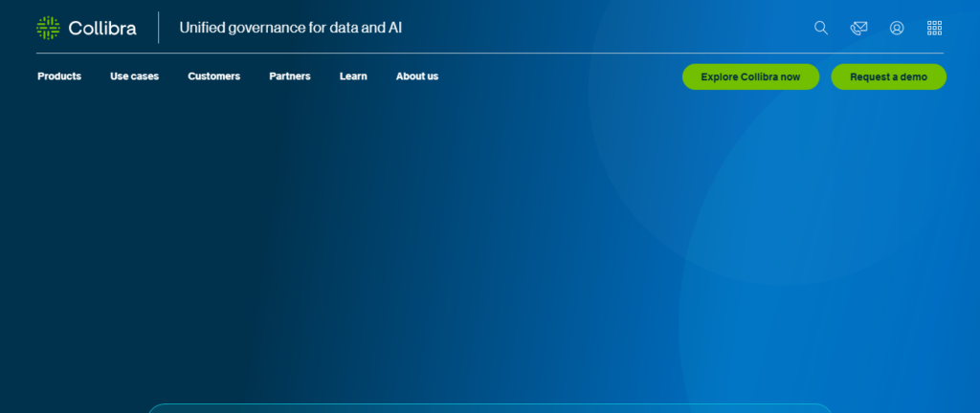Image resolution: width=980 pixels, height=413 pixels.
Task: Open the Products menu
Action: (x=59, y=76)
